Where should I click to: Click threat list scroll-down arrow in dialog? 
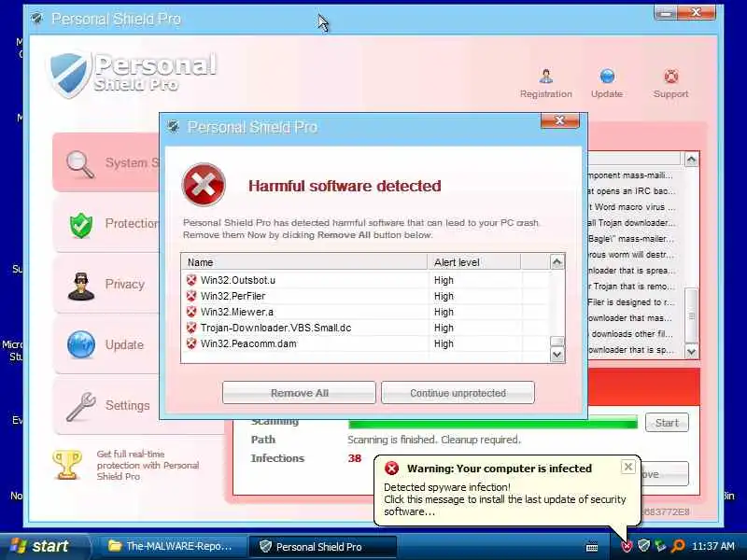click(x=557, y=355)
